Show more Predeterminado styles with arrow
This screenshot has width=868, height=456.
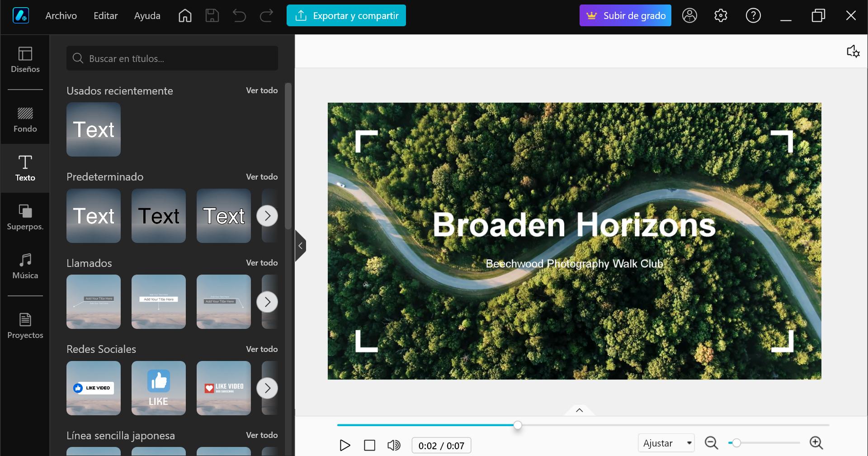[x=267, y=216]
